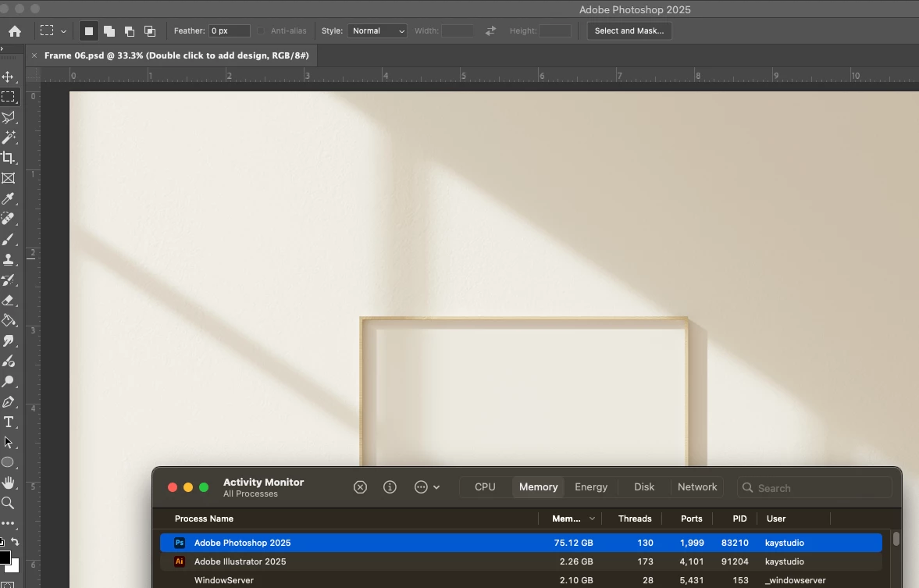919x588 pixels.
Task: Choose New selection mode in options bar
Action: [88, 31]
